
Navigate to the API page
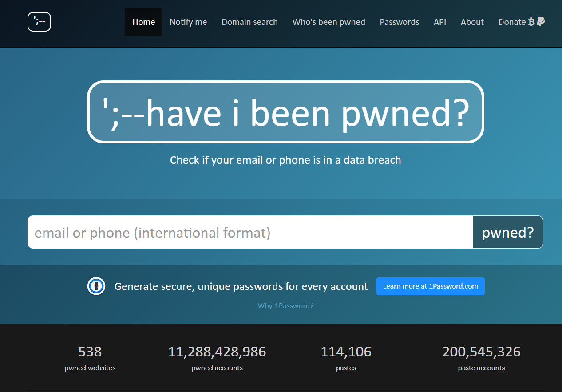439,22
